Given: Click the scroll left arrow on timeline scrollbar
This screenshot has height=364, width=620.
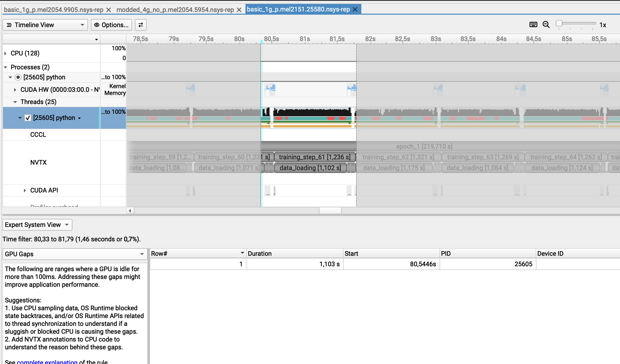Looking at the screenshot, I should pyautogui.click(x=130, y=211).
